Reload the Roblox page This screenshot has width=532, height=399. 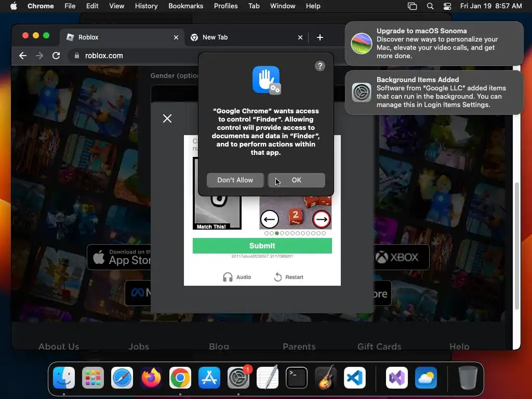56,56
